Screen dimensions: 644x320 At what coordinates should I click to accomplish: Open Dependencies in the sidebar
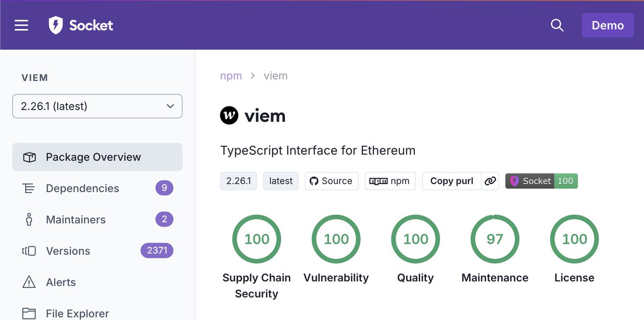pos(97,188)
